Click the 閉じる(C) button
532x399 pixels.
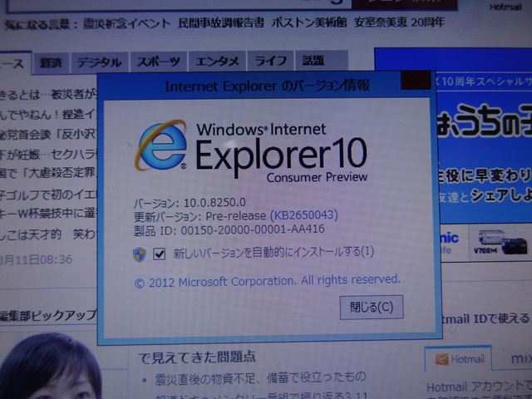coord(372,307)
